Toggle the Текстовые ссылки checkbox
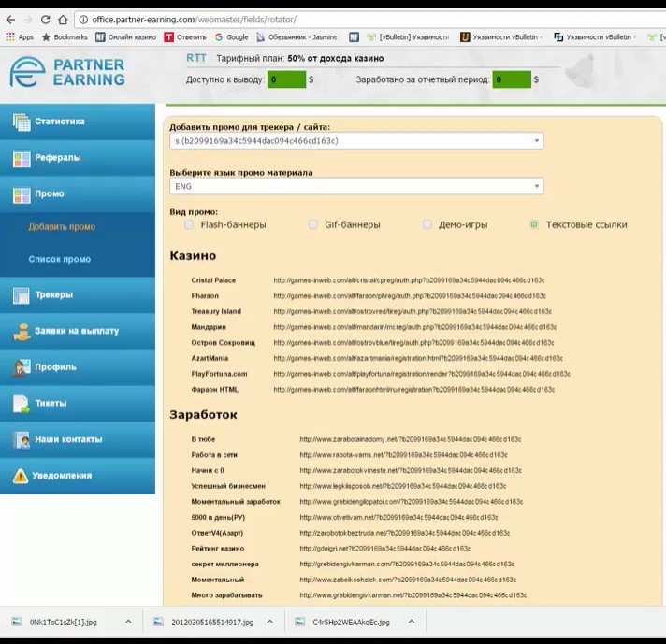 [x=534, y=224]
